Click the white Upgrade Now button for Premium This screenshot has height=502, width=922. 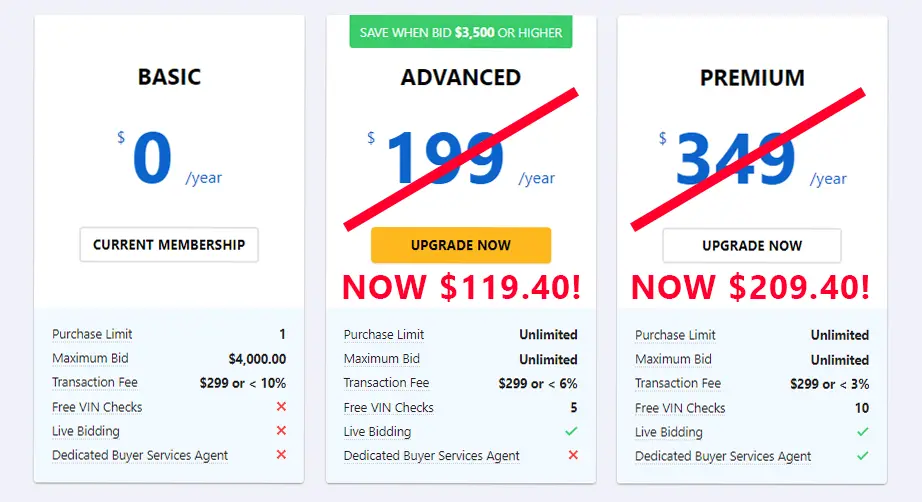pyautogui.click(x=752, y=246)
